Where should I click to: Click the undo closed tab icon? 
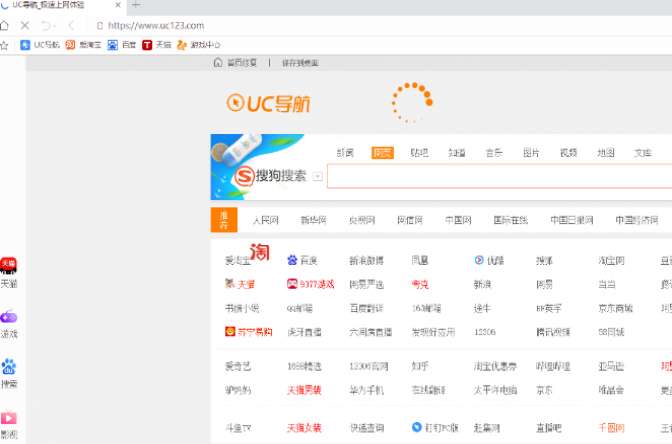click(47, 26)
